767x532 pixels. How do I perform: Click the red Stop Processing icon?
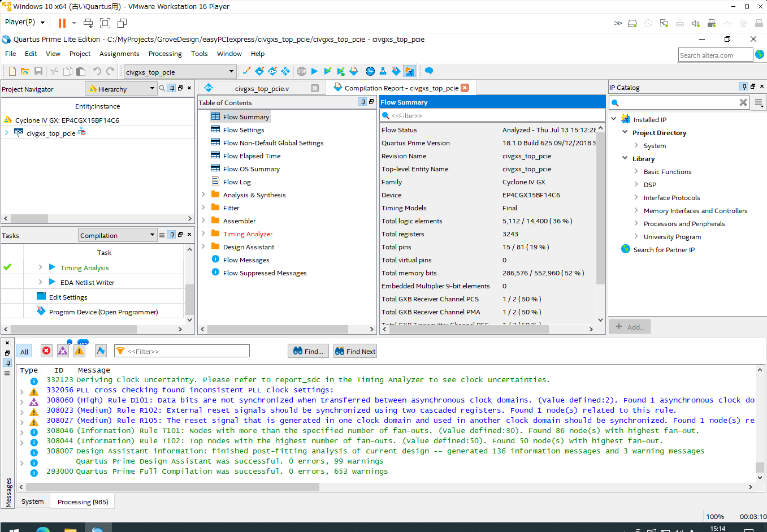(302, 71)
